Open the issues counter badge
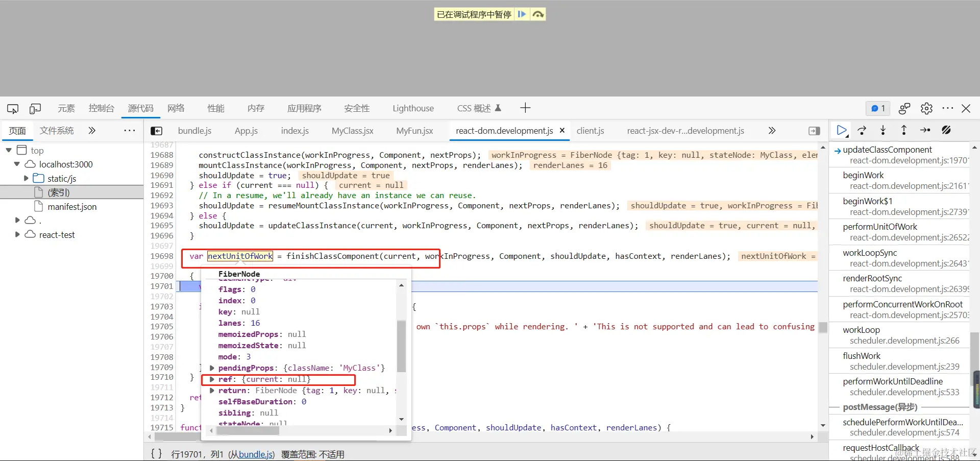 (x=878, y=108)
